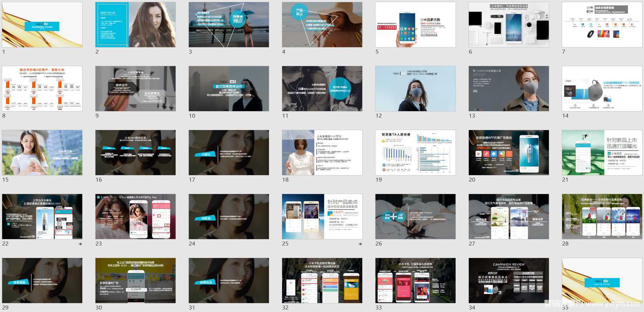This screenshot has width=644, height=312.
Task: Select slide 26 thumbnail
Action: tap(416, 217)
